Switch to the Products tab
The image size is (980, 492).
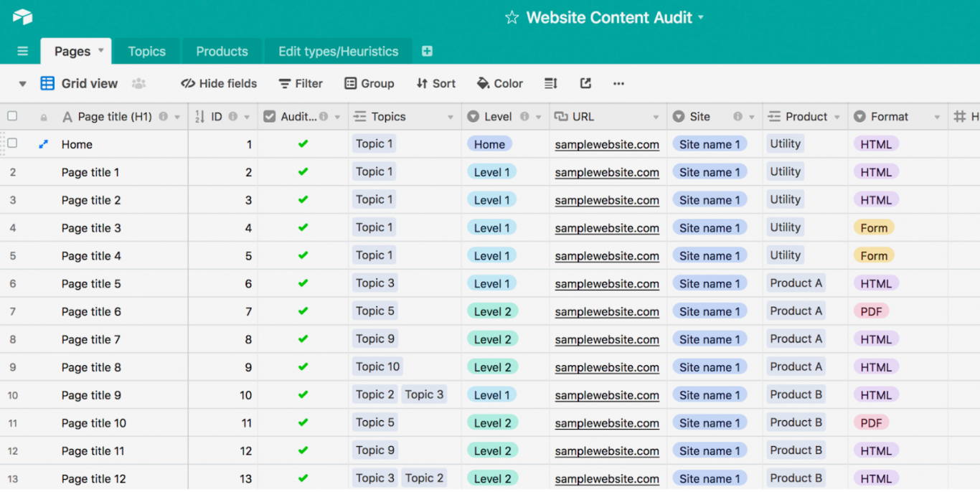pyautogui.click(x=222, y=51)
